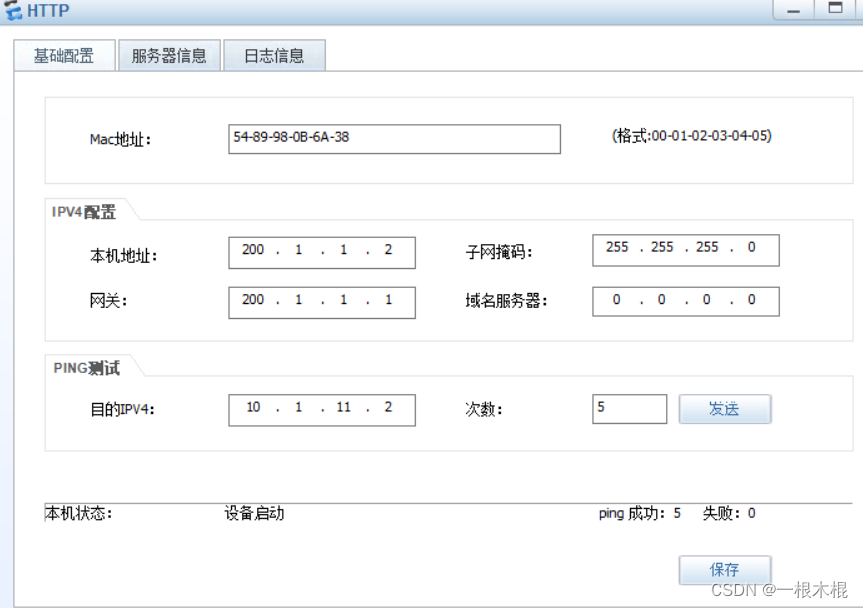Viewport: 863px width, 608px height.
Task: Open the 日志信息 tab
Action: point(274,56)
